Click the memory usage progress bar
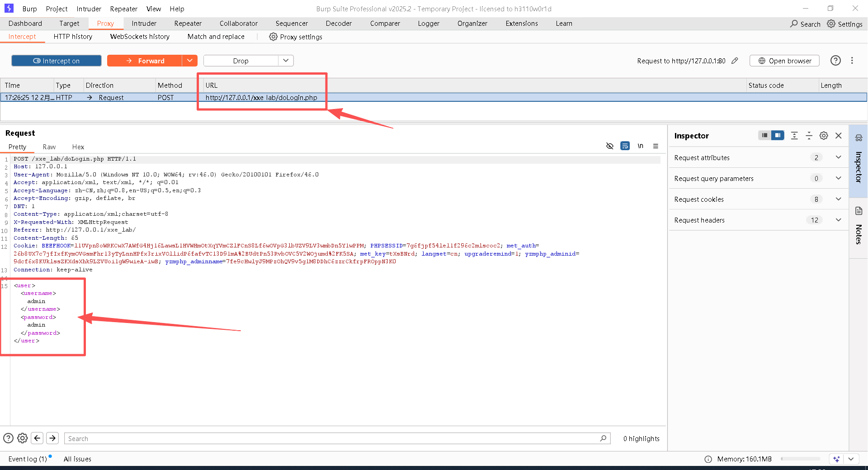Screen dimensions: 868x470 coord(800,459)
